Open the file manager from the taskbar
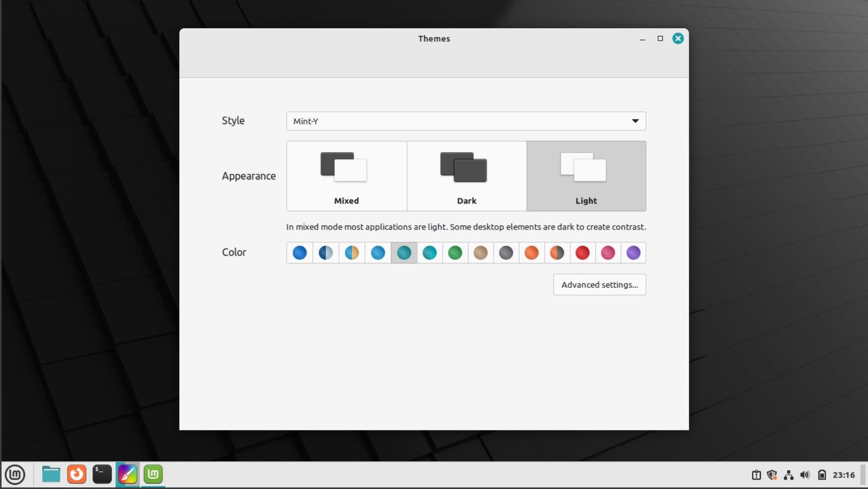This screenshot has width=868, height=489. [x=51, y=474]
